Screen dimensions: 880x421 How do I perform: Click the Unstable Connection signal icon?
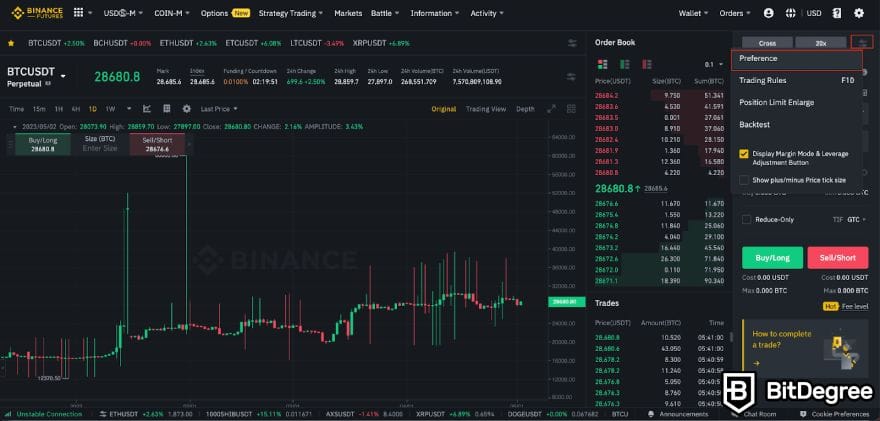8,414
